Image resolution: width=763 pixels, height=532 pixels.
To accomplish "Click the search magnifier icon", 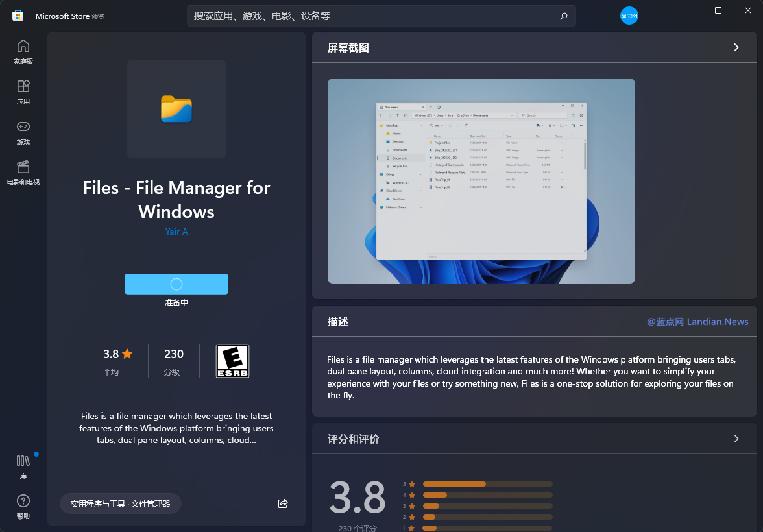I will coord(563,16).
